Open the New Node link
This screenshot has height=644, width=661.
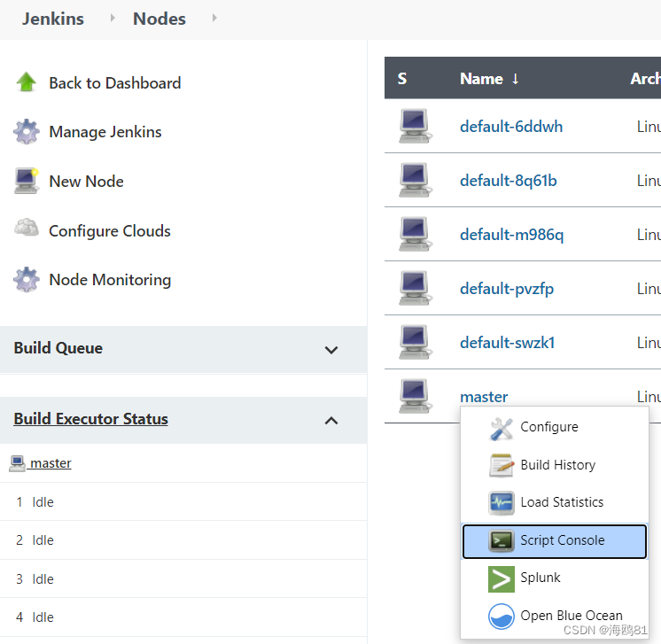(x=87, y=182)
